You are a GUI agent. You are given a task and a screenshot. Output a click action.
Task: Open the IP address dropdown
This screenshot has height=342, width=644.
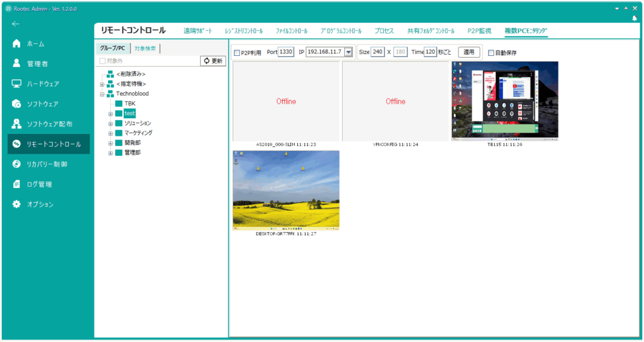tap(348, 52)
